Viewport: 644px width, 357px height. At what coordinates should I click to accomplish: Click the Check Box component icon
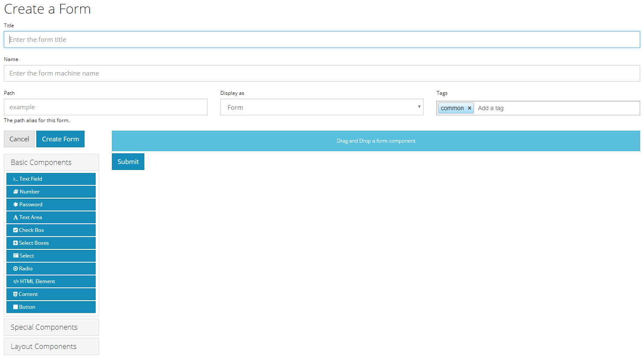[x=16, y=230]
